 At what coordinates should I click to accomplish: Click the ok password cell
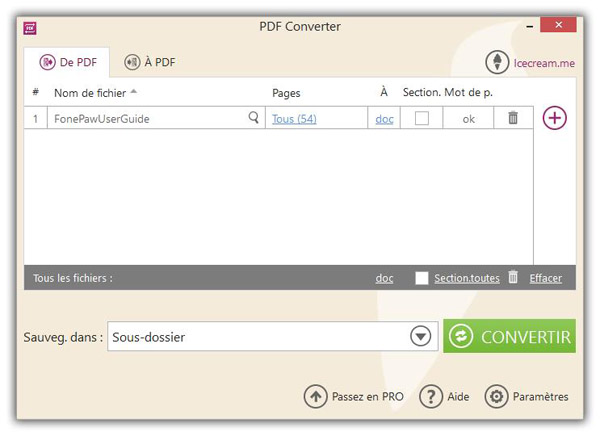click(468, 119)
